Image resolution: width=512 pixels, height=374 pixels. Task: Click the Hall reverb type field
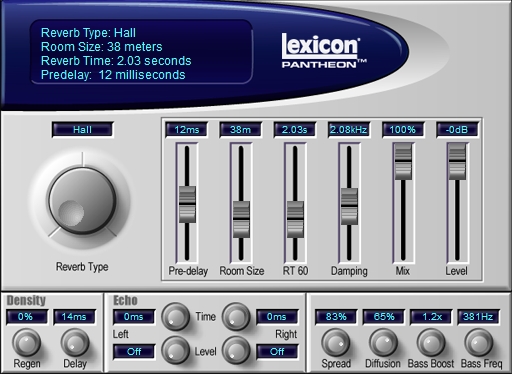pos(82,130)
